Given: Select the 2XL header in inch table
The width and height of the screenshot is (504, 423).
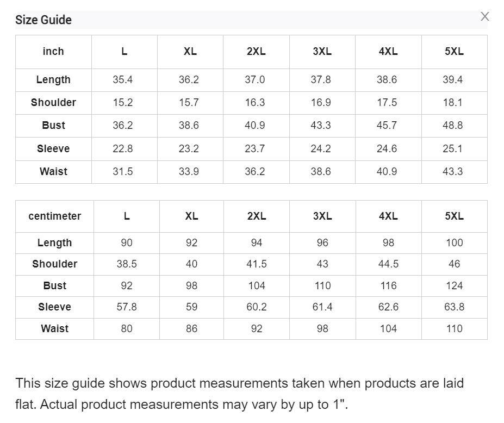Looking at the screenshot, I should click(256, 52).
